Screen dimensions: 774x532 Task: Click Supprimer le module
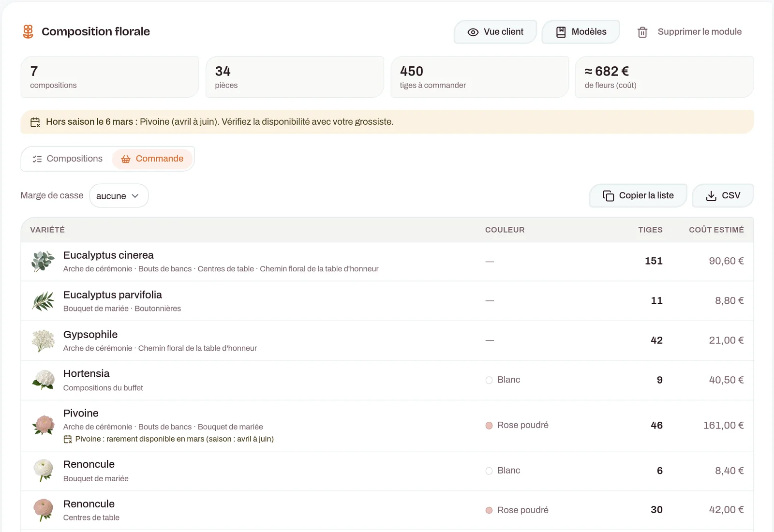tap(690, 32)
